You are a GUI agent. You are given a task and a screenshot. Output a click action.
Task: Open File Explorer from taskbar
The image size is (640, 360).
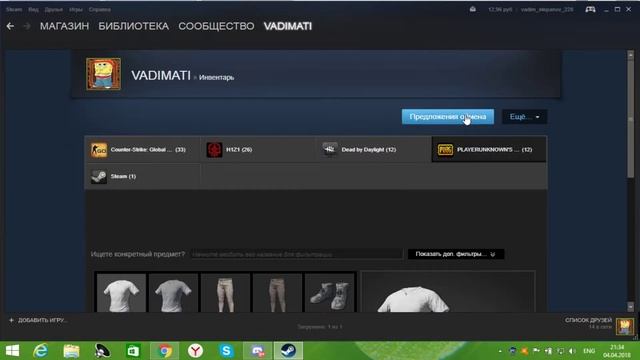[x=71, y=351]
